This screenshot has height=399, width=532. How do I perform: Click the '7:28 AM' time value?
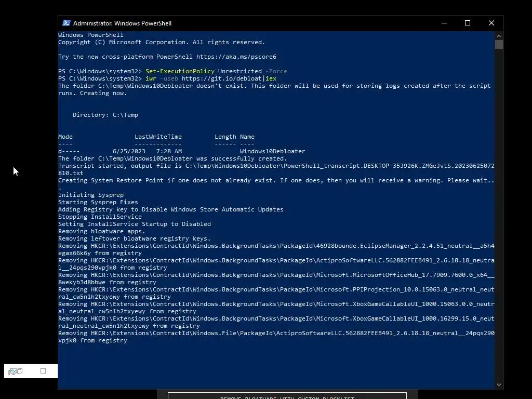169,151
